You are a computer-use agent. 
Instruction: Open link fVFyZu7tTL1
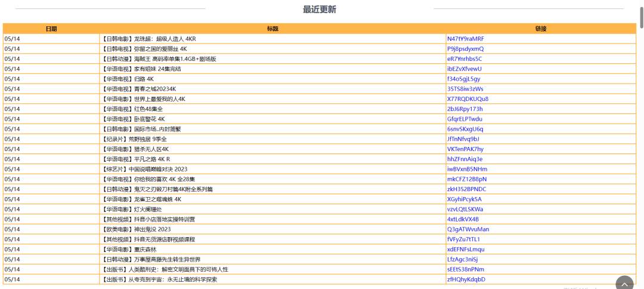[464, 239]
